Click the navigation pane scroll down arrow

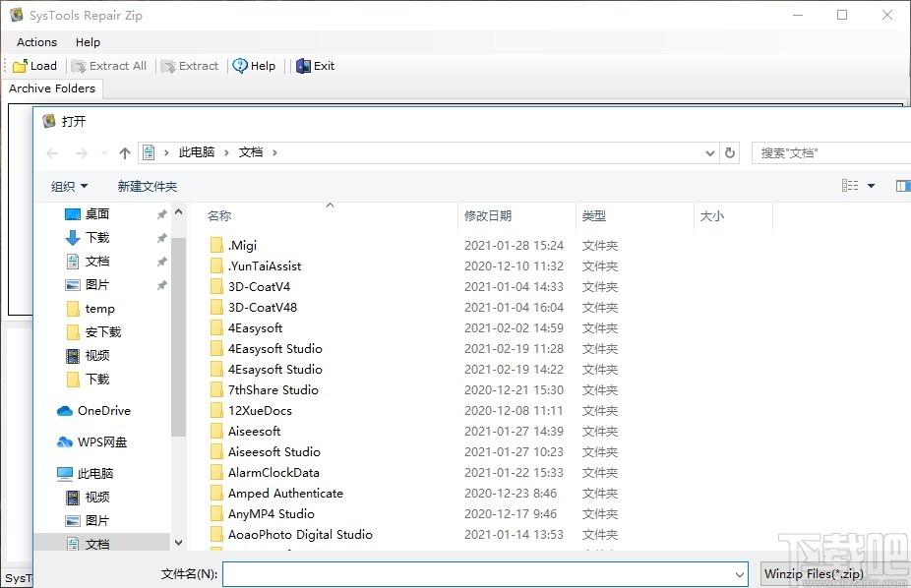[x=179, y=543]
